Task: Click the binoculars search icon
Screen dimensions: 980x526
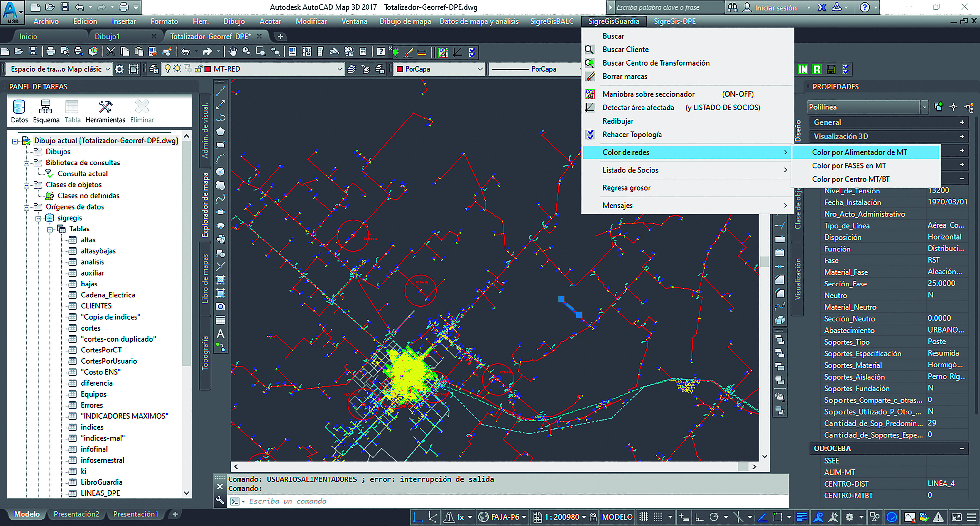Action: click(x=732, y=8)
